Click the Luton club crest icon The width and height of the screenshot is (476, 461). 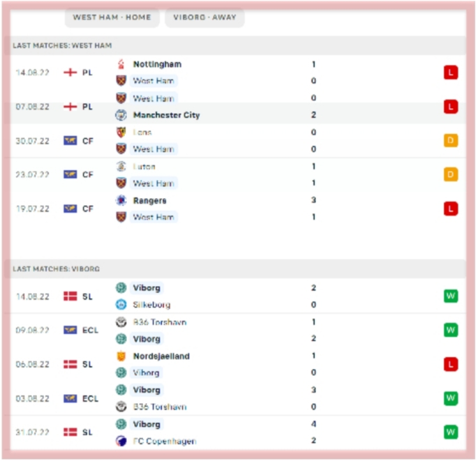121,167
